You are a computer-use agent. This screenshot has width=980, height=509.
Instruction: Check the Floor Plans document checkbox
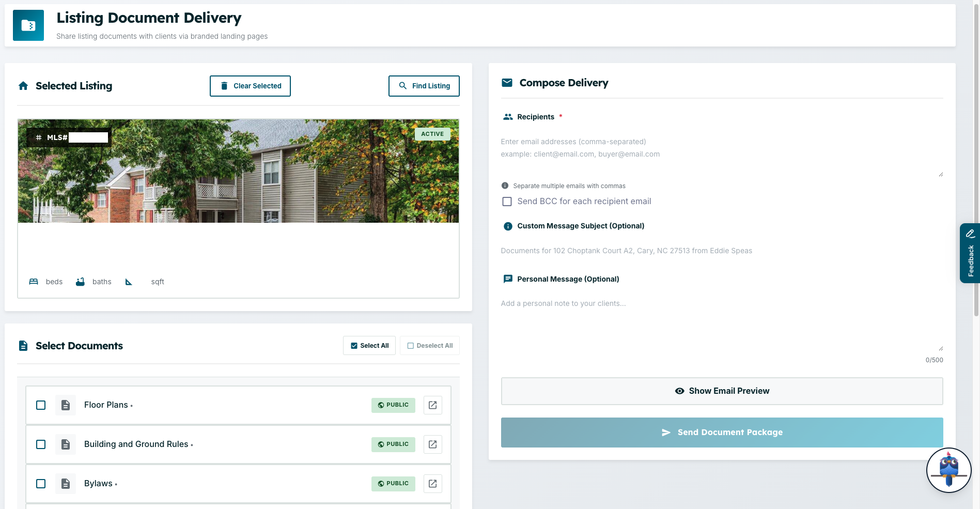(x=41, y=405)
